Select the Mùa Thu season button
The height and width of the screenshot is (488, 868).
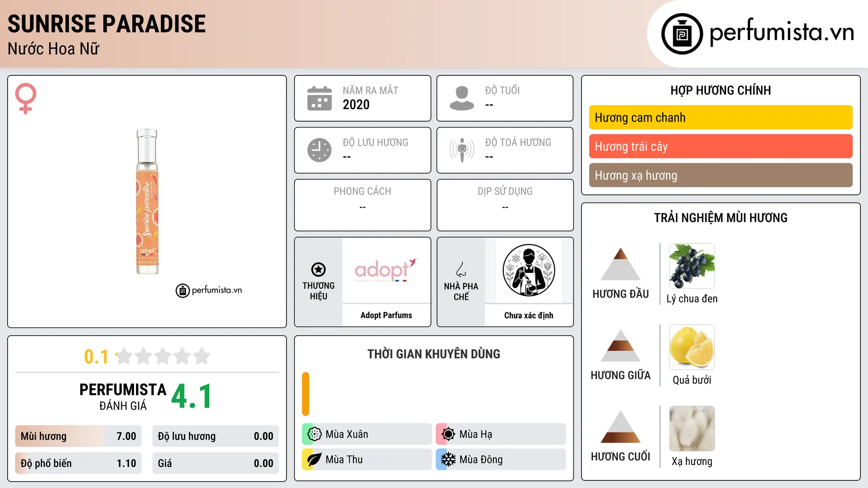pyautogui.click(x=367, y=460)
